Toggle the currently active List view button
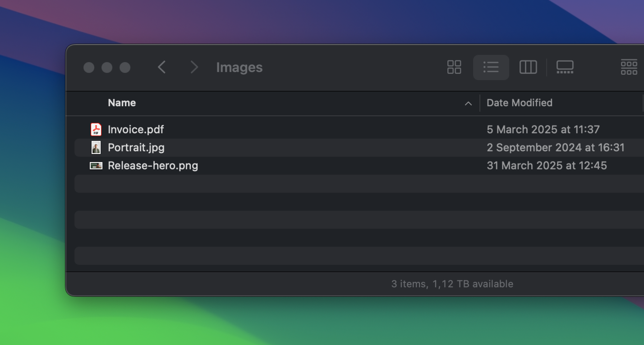This screenshot has width=644, height=345. (491, 67)
